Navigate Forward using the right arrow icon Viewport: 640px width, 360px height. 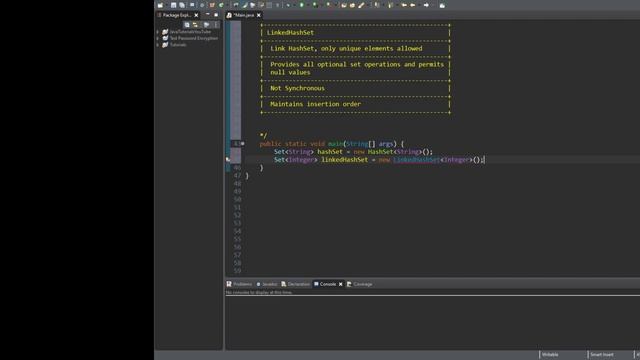426,5
